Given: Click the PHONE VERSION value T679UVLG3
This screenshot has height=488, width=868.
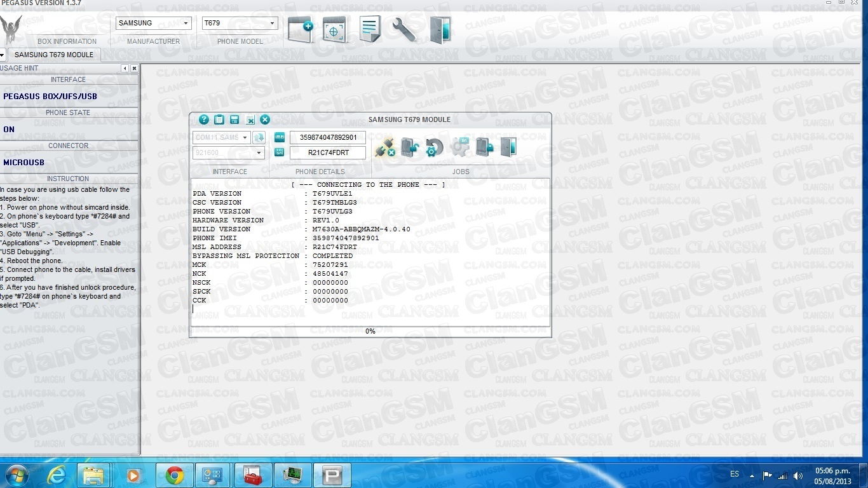Looking at the screenshot, I should pos(332,211).
